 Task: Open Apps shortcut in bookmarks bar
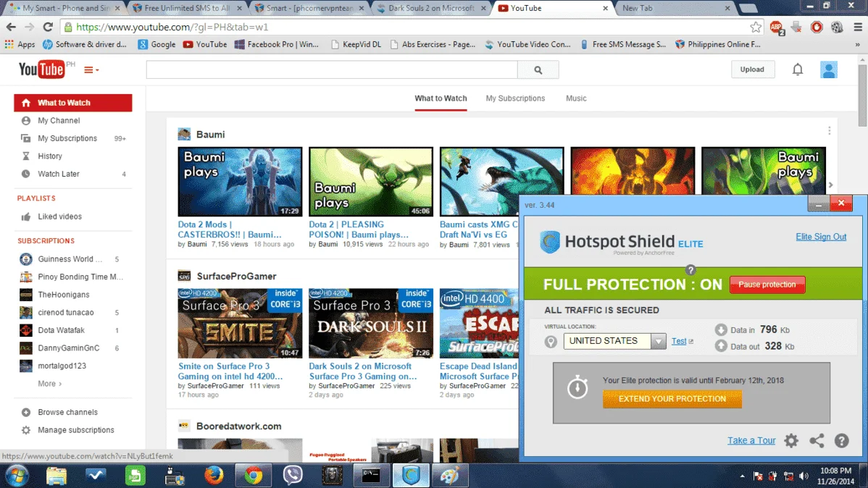pyautogui.click(x=20, y=44)
